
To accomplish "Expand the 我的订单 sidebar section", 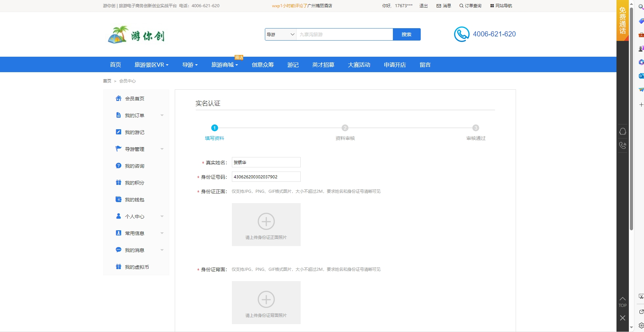I will click(x=162, y=115).
